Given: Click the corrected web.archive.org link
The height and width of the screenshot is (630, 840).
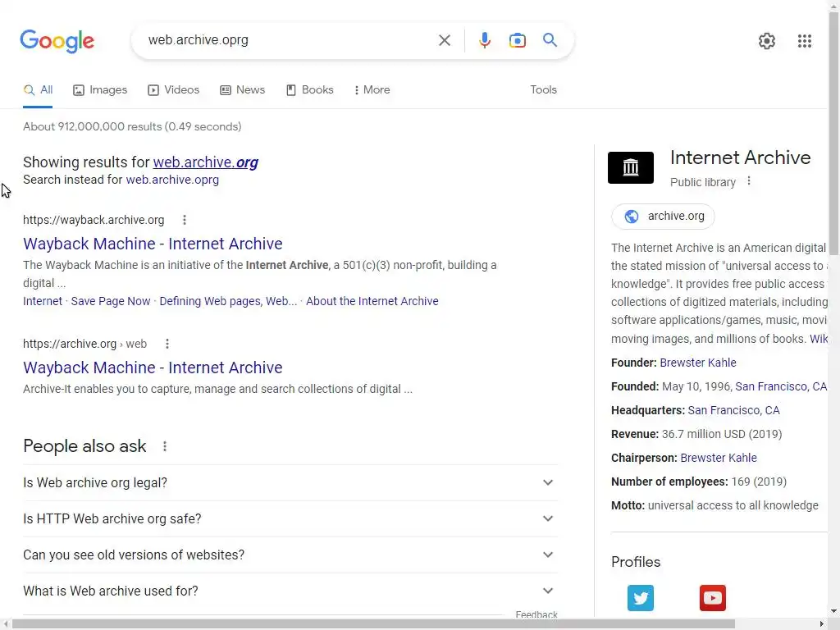Looking at the screenshot, I should pyautogui.click(x=206, y=162).
